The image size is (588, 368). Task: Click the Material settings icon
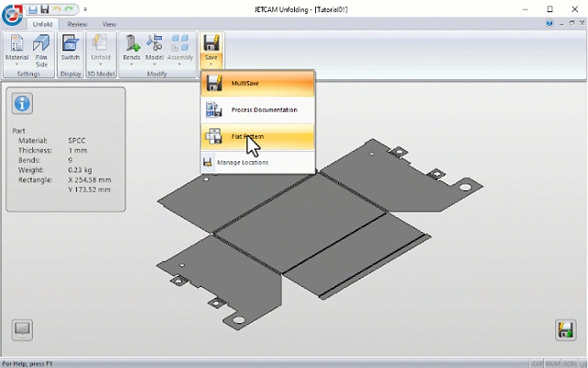pyautogui.click(x=17, y=43)
